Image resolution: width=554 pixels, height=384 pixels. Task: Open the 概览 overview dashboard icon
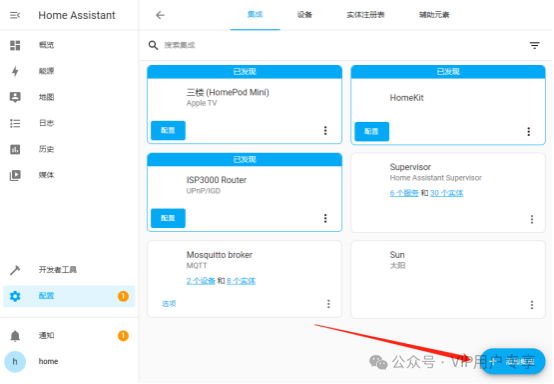coord(15,45)
